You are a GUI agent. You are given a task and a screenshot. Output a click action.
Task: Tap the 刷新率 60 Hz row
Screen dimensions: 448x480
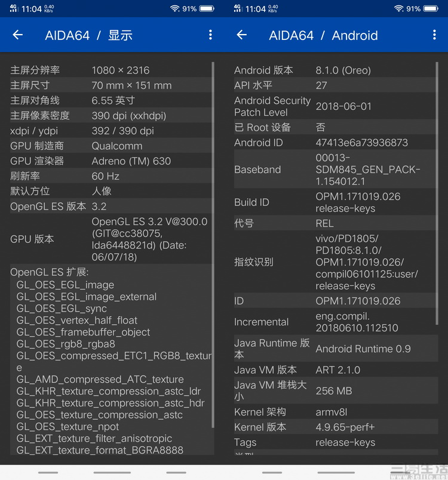pyautogui.click(x=111, y=176)
